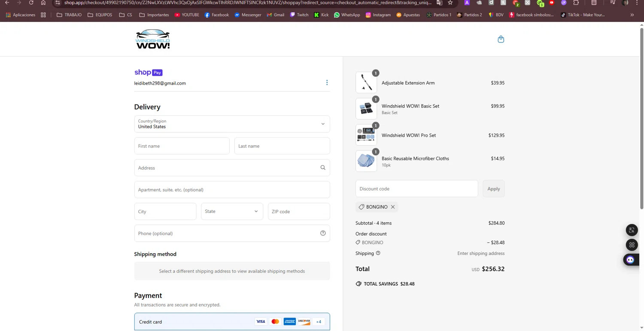Click the browser address bar URL

coord(248,3)
